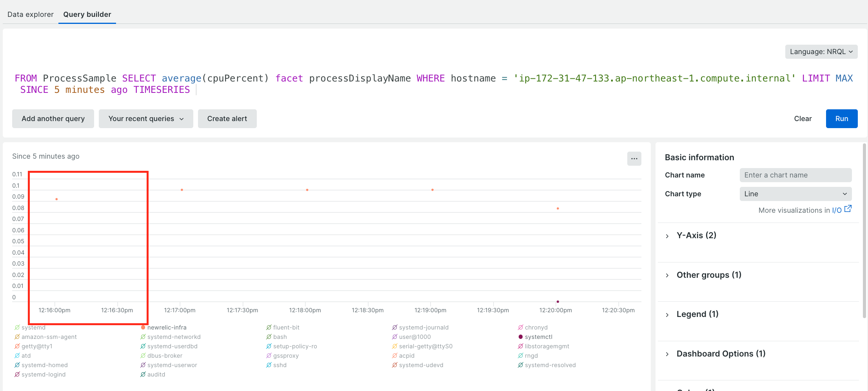The width and height of the screenshot is (868, 391).
Task: Click the acpid legend icon
Action: tap(395, 356)
